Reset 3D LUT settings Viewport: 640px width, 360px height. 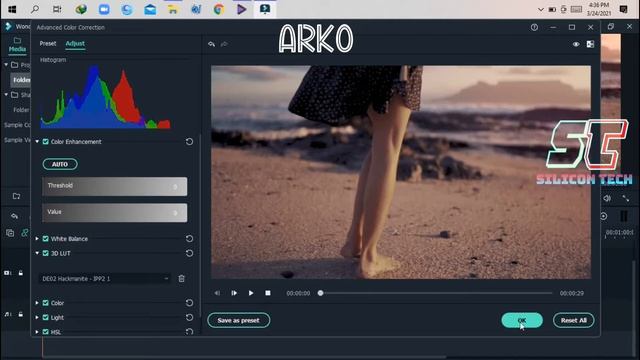pyautogui.click(x=189, y=253)
